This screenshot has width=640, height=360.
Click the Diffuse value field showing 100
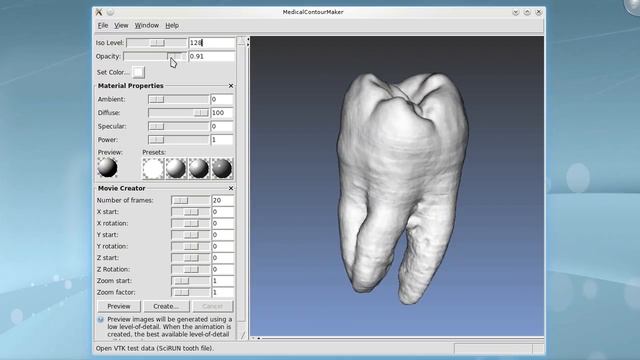[x=222, y=113]
